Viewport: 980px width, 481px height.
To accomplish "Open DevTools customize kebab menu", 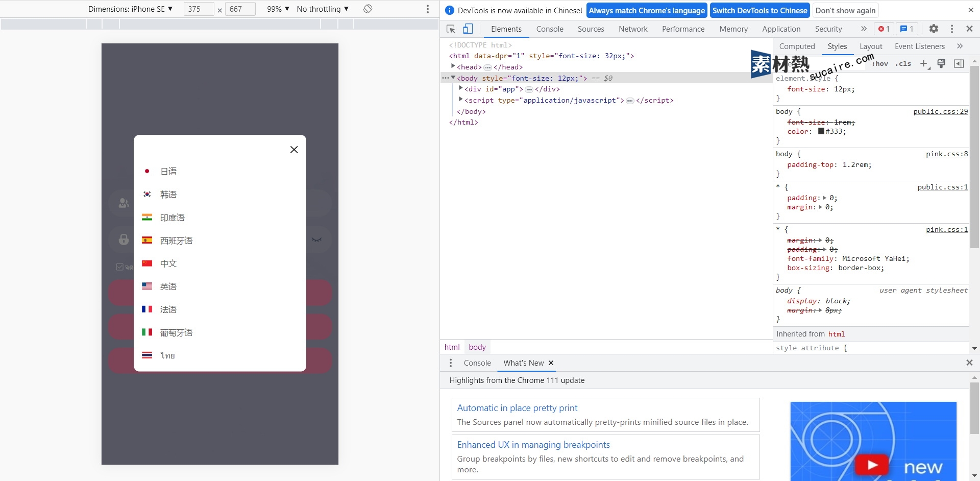I will 952,29.
